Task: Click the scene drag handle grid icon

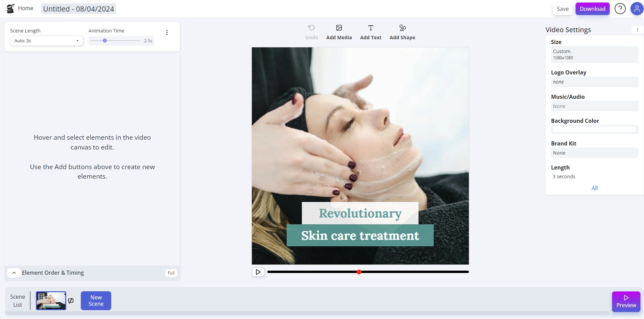Action: [x=41, y=296]
